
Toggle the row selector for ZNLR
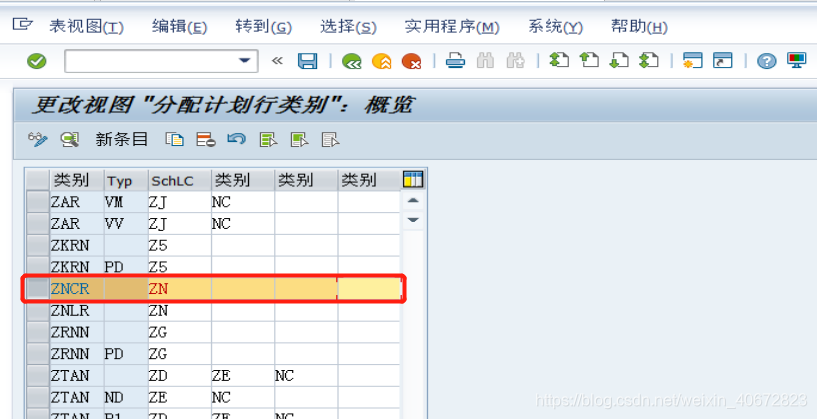38,311
